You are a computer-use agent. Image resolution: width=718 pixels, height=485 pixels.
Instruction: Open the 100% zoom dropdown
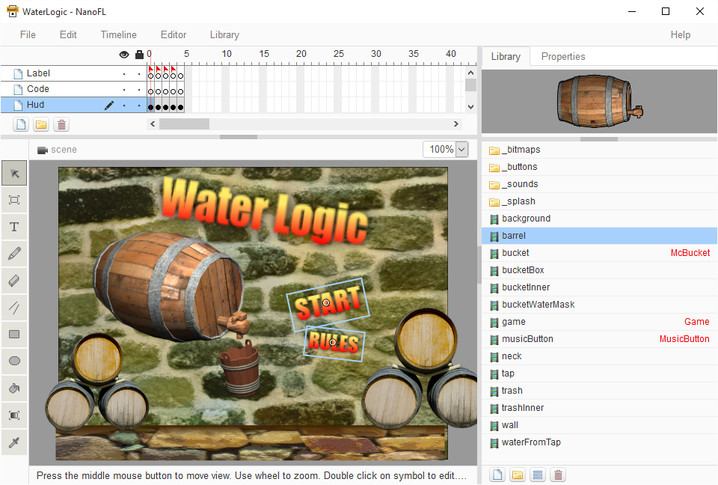click(462, 149)
